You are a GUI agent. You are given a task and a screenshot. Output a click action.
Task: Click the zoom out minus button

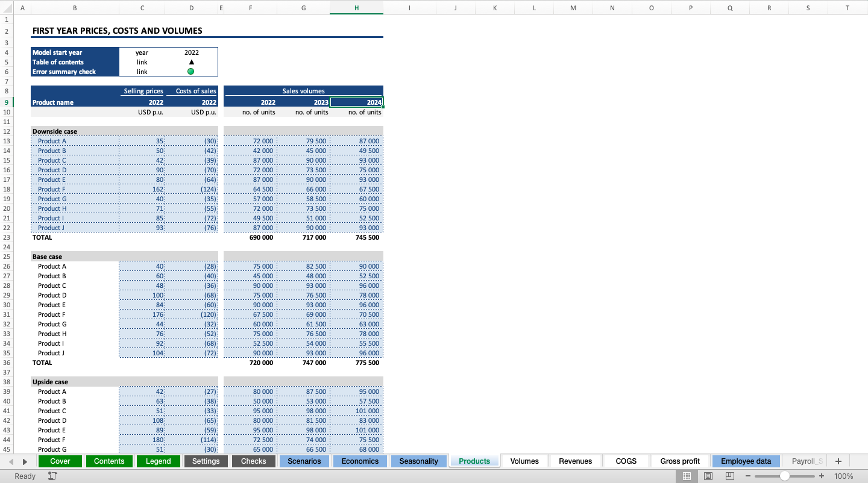click(747, 476)
